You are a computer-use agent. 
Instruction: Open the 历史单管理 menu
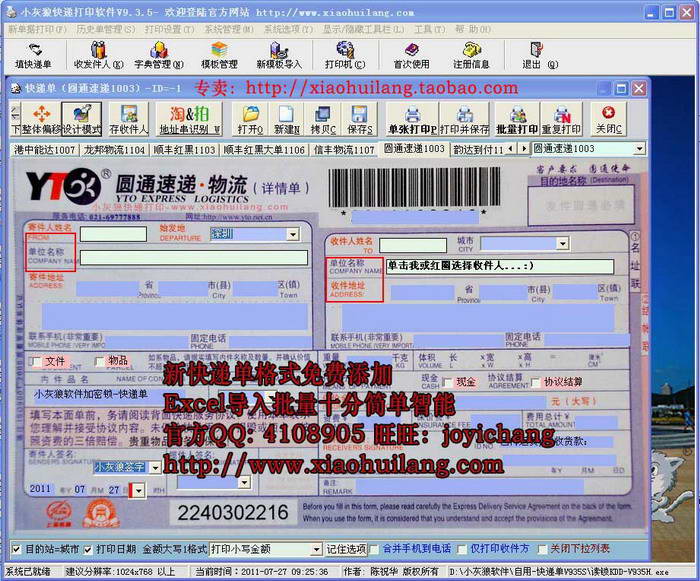[105, 29]
